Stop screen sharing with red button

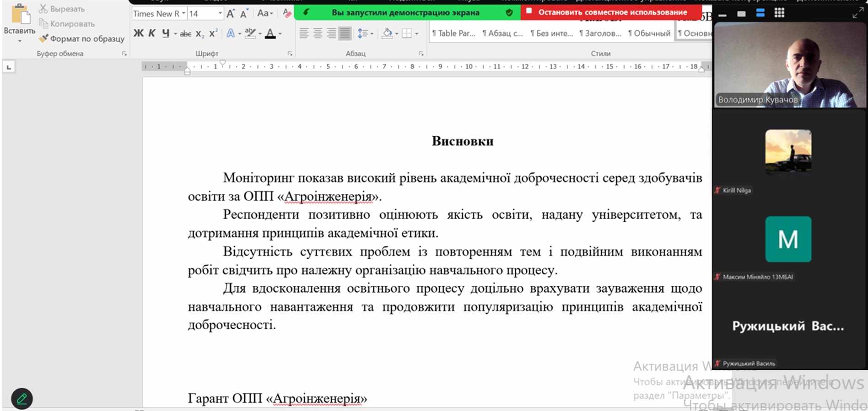[610, 12]
